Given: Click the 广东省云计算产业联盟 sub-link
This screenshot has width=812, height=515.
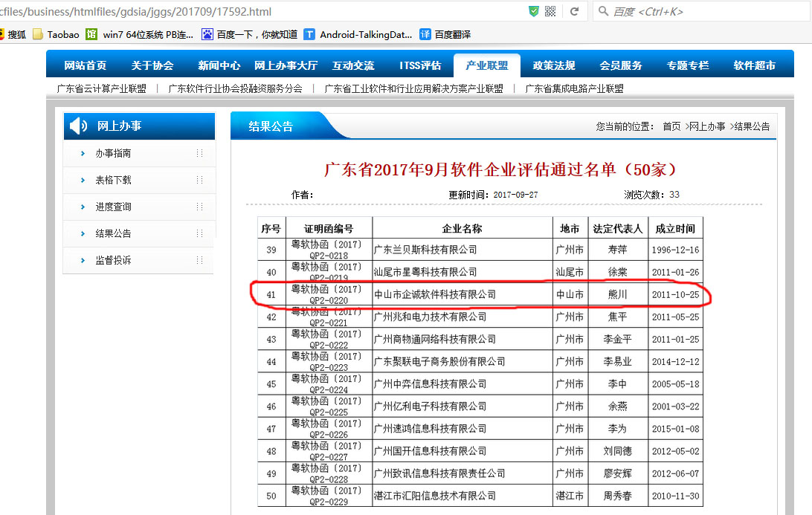Looking at the screenshot, I should [102, 88].
